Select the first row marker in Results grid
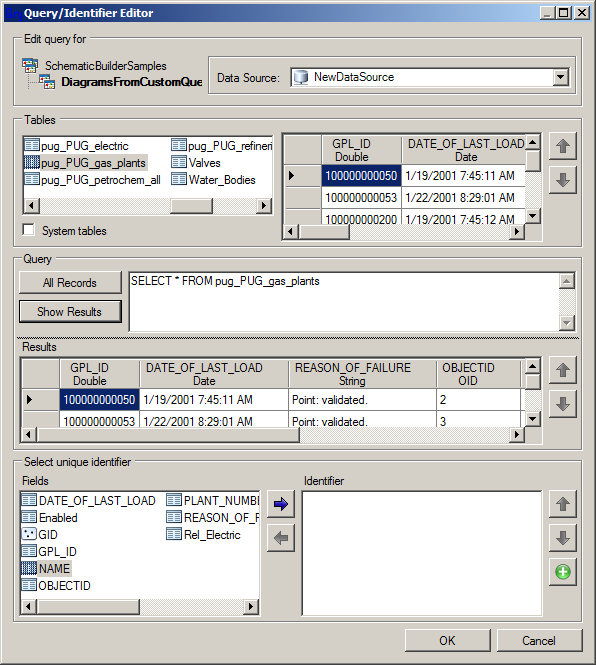596x665 pixels. tap(40, 400)
